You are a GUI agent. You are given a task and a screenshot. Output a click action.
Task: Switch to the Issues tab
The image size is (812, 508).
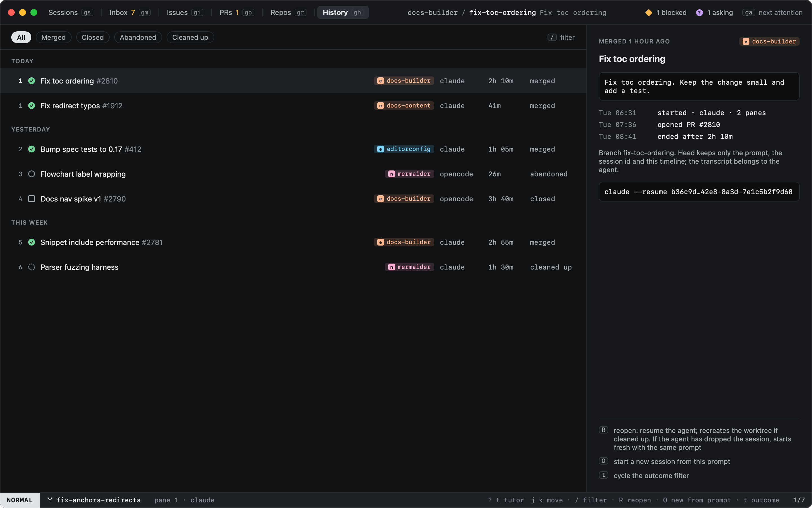pos(185,12)
